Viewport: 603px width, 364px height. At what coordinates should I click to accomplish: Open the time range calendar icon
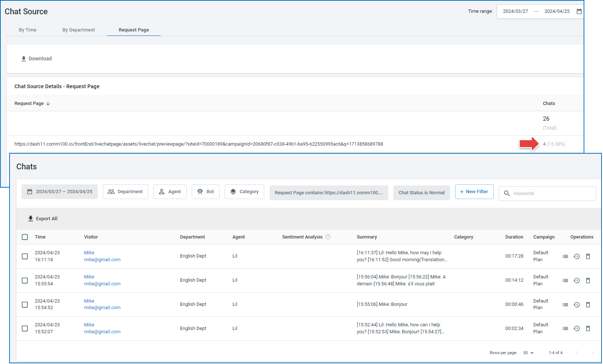click(579, 11)
